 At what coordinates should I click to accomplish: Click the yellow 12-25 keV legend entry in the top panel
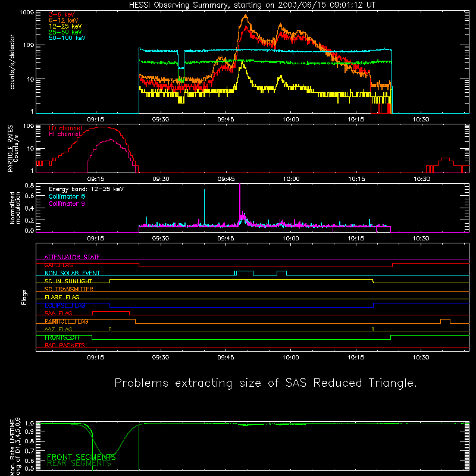pyautogui.click(x=65, y=26)
